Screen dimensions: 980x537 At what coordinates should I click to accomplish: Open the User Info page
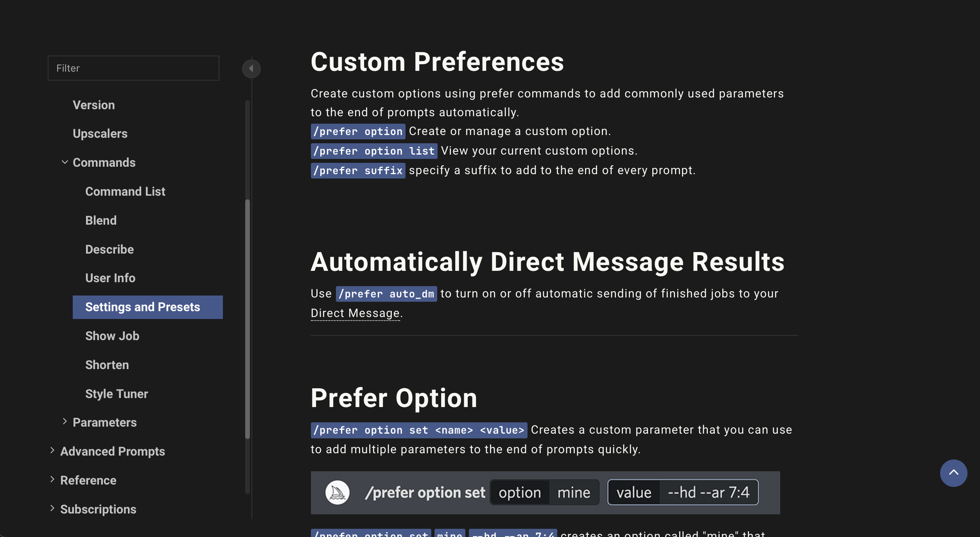(110, 278)
